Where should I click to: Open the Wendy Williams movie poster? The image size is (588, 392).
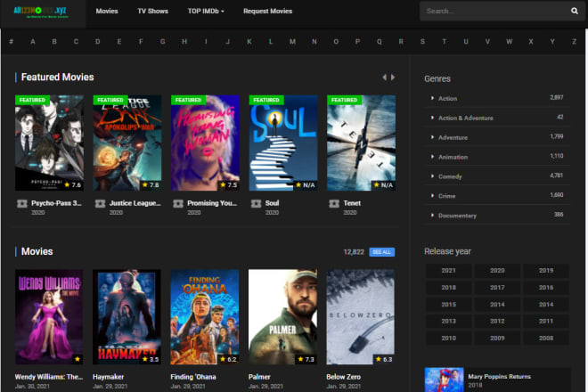point(49,317)
